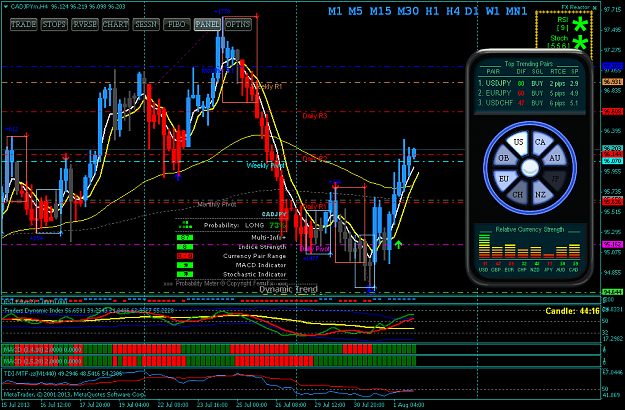This screenshot has height=410, width=625.
Task: Click the Indice Strength green box
Action: point(185,247)
